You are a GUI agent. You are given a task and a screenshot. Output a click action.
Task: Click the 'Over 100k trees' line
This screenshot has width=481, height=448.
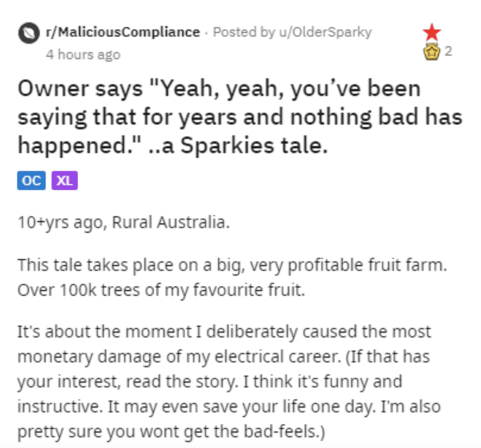161,290
